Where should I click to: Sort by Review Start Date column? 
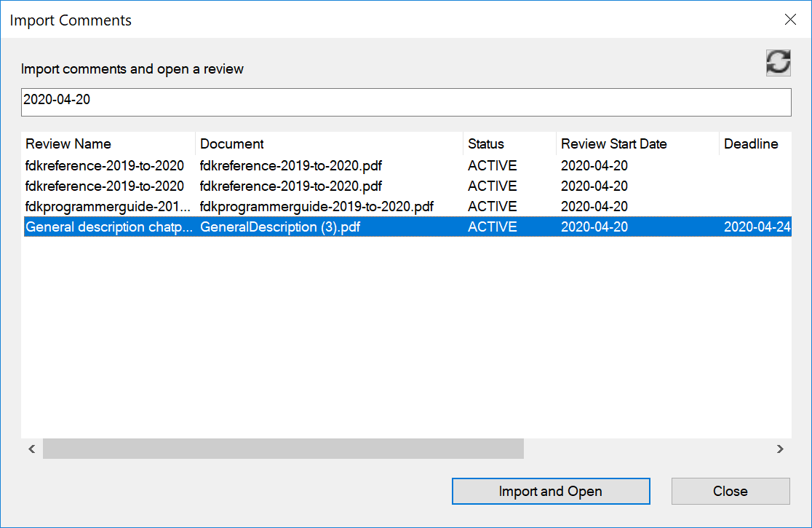(x=637, y=144)
